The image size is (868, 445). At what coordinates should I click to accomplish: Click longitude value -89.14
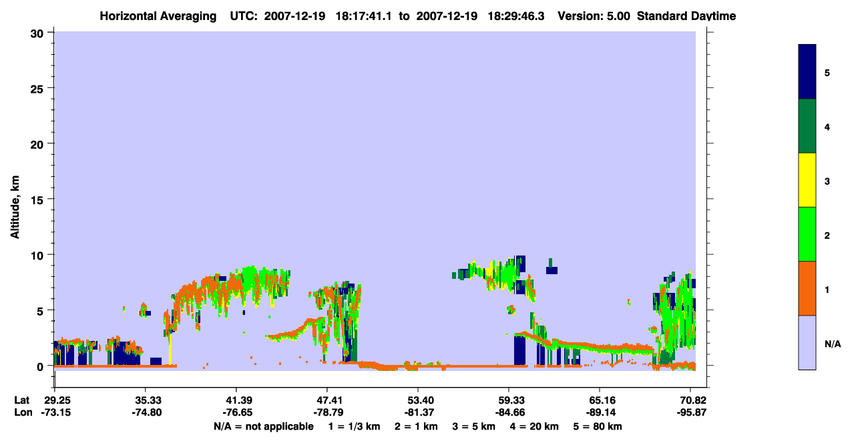(600, 413)
